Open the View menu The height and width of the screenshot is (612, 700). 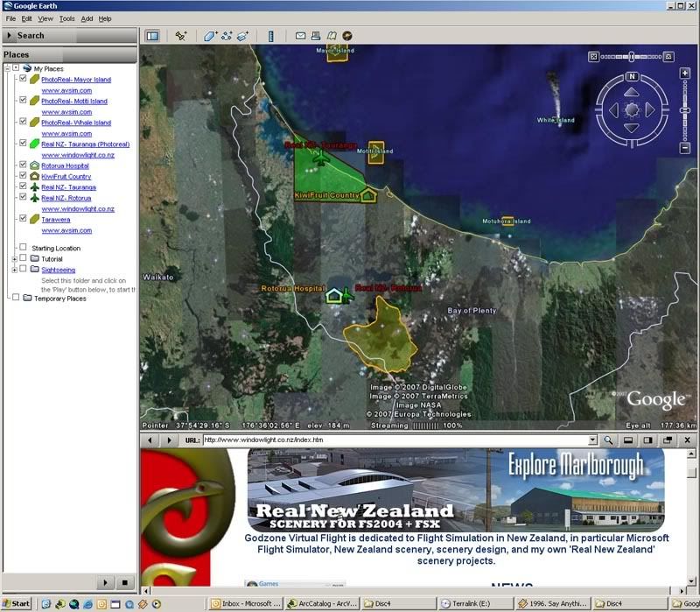[x=45, y=18]
